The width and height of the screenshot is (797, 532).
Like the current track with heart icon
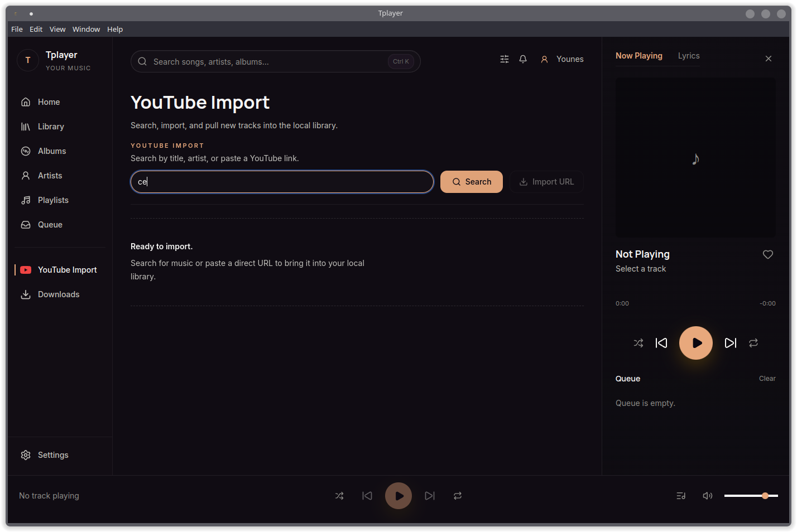(768, 254)
